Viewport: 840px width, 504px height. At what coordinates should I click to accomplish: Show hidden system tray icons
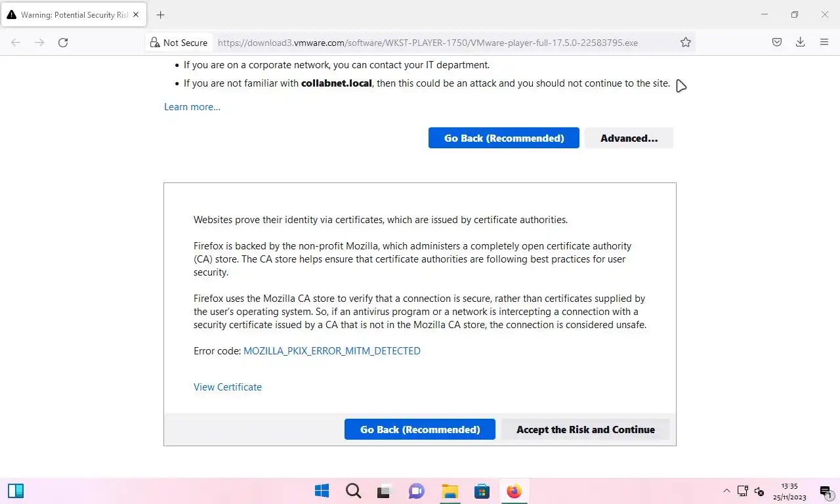pos(726,491)
